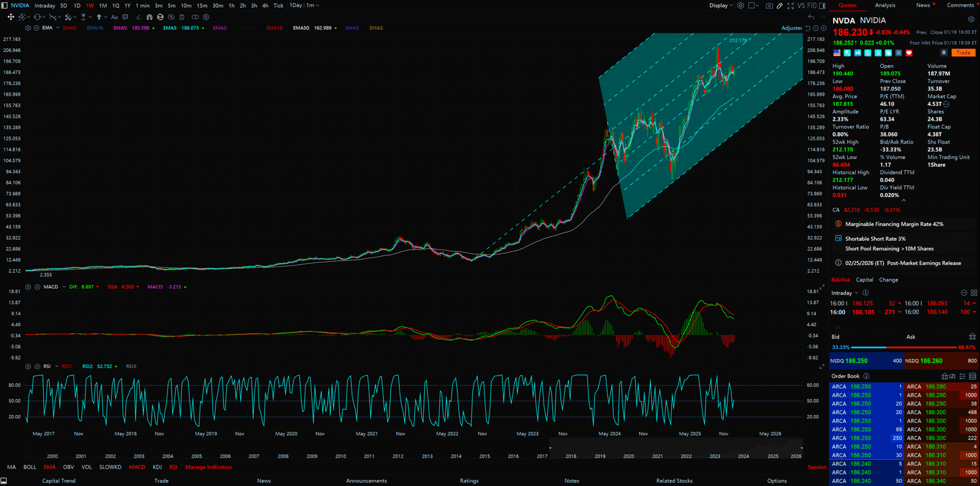
Task: Click the magnet snap drawing tool
Action: pos(149,17)
